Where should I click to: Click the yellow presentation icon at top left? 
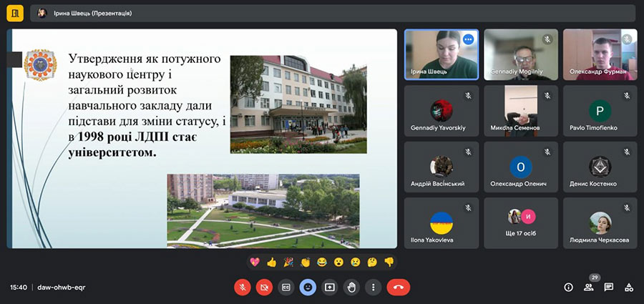(x=15, y=13)
